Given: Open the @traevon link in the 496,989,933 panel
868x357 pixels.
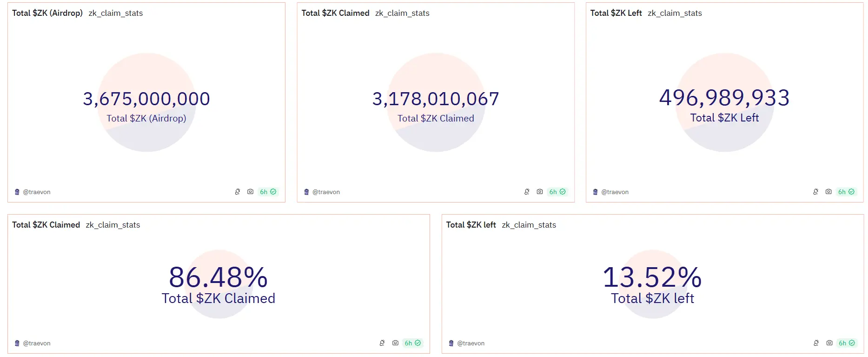Looking at the screenshot, I should (615, 192).
